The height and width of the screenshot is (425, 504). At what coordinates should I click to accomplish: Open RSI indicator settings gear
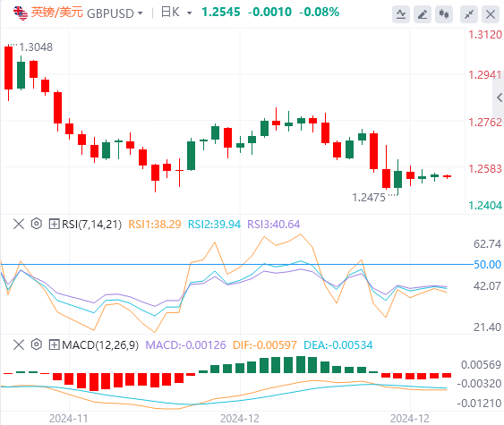point(37,224)
